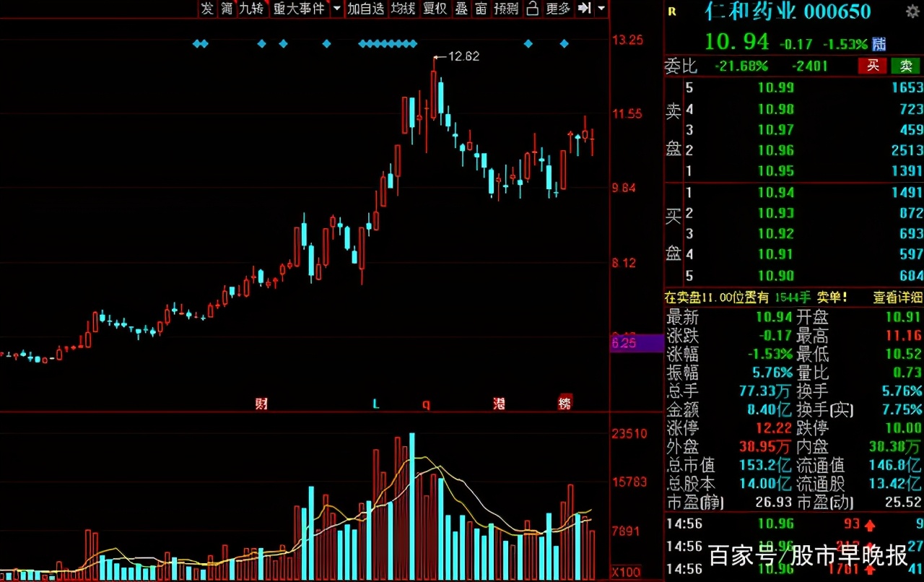Toggle the padlock lock icon
The width and height of the screenshot is (924, 582).
532,9
